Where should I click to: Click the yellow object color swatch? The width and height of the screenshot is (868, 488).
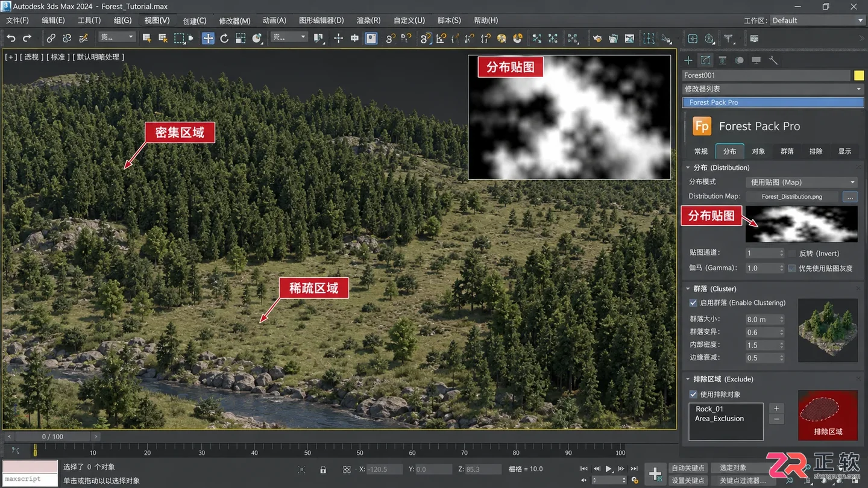pyautogui.click(x=859, y=75)
